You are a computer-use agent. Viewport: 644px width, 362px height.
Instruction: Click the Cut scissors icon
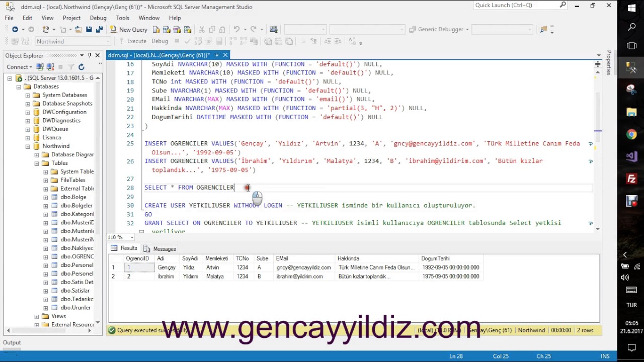point(202,30)
